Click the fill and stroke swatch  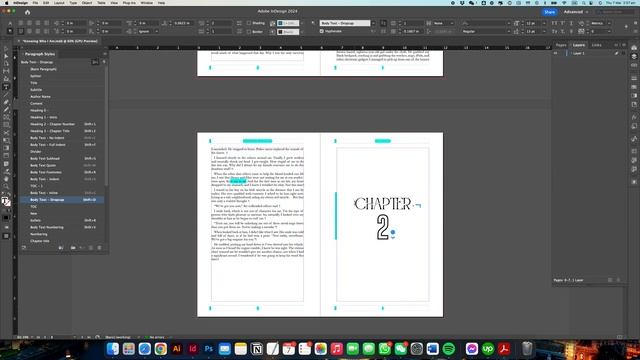tap(6, 202)
